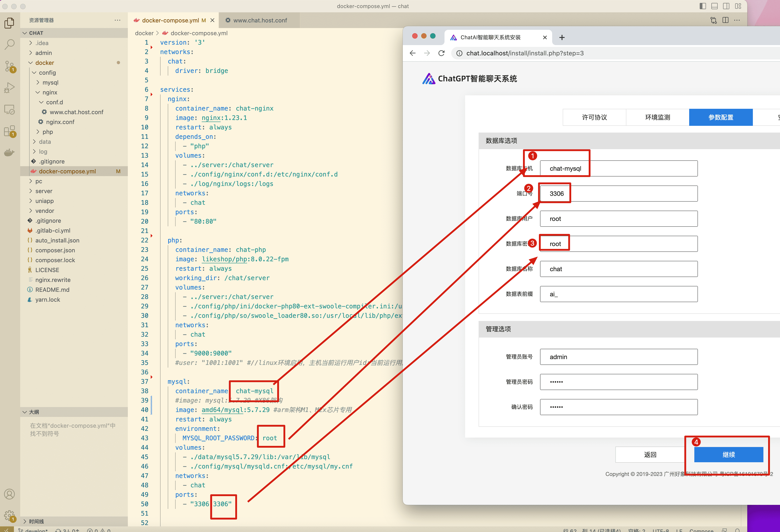Close the docker-compose.yml editor tab
This screenshot has width=780, height=532.
[212, 20]
